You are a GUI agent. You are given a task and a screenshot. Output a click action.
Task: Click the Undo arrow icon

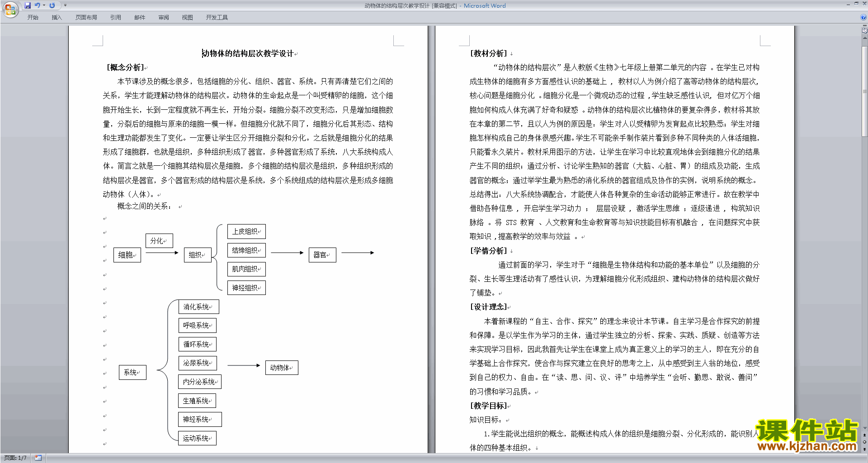[38, 5]
